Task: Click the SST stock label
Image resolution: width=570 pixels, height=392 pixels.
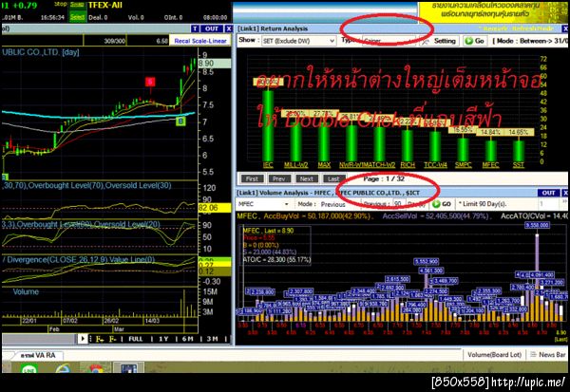Action: pos(519,165)
